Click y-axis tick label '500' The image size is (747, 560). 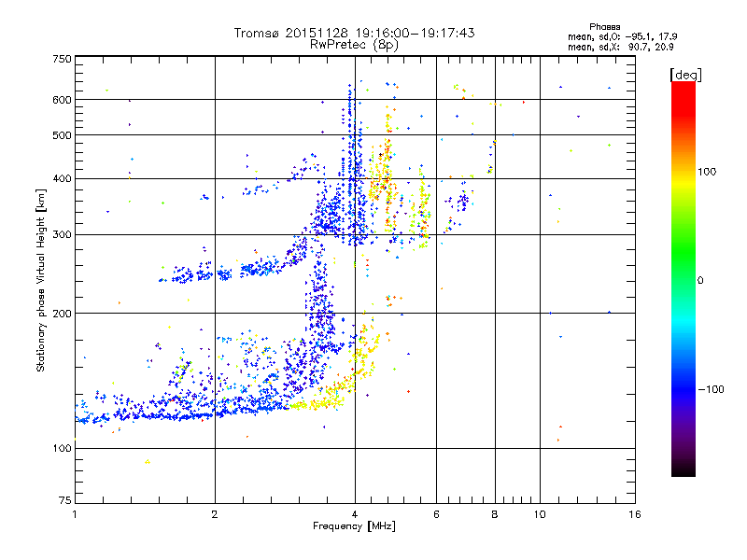coord(62,135)
